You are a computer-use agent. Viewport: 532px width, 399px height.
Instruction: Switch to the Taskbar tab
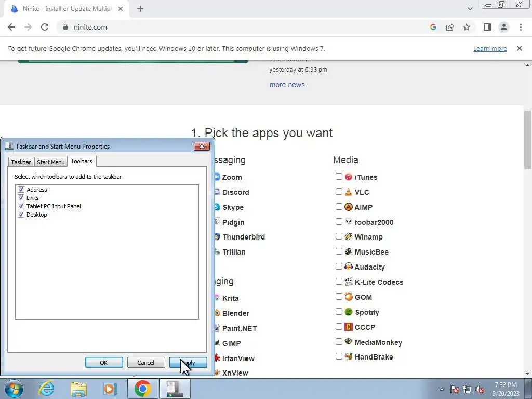tap(21, 162)
